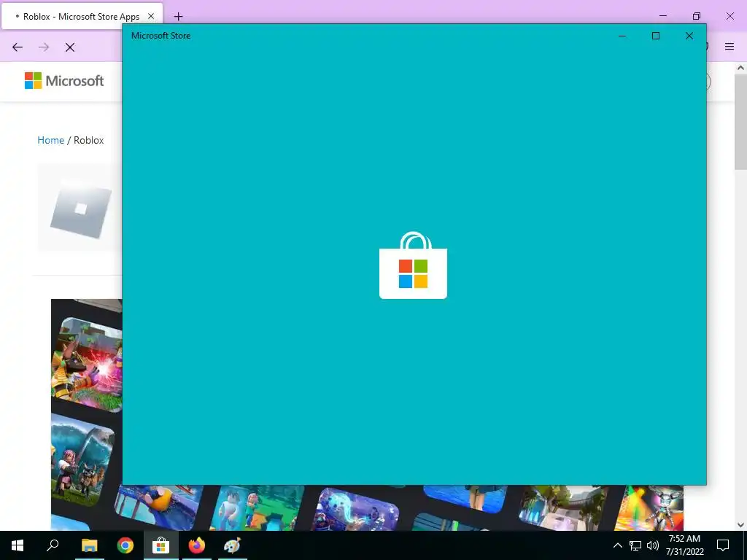Select the Microsoft Store taskbar icon
Screen dimensions: 747x560
(161, 545)
